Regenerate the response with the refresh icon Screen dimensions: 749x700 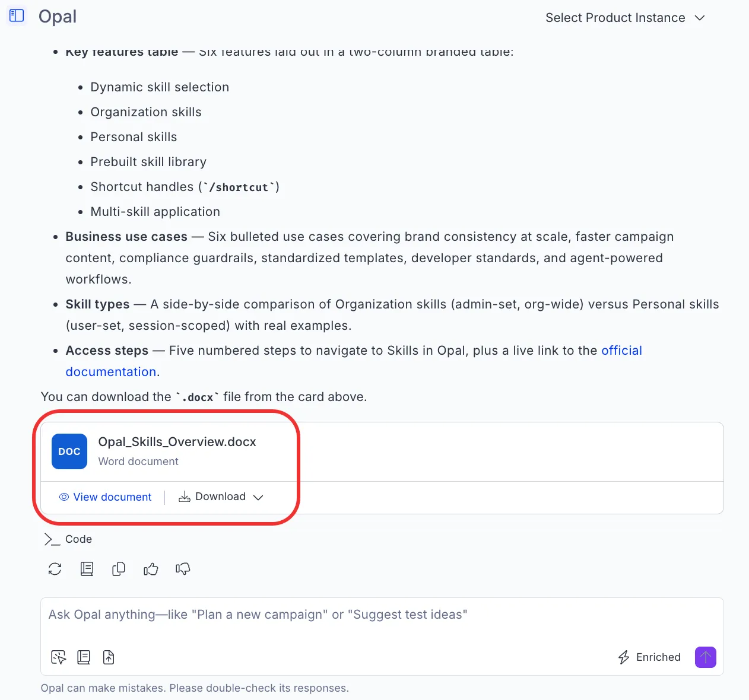tap(55, 569)
